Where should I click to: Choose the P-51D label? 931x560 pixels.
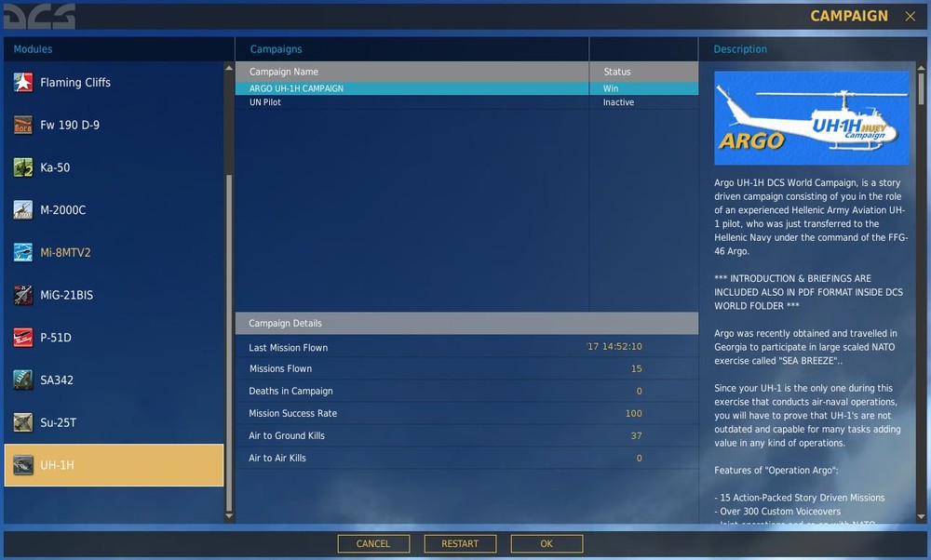point(56,338)
